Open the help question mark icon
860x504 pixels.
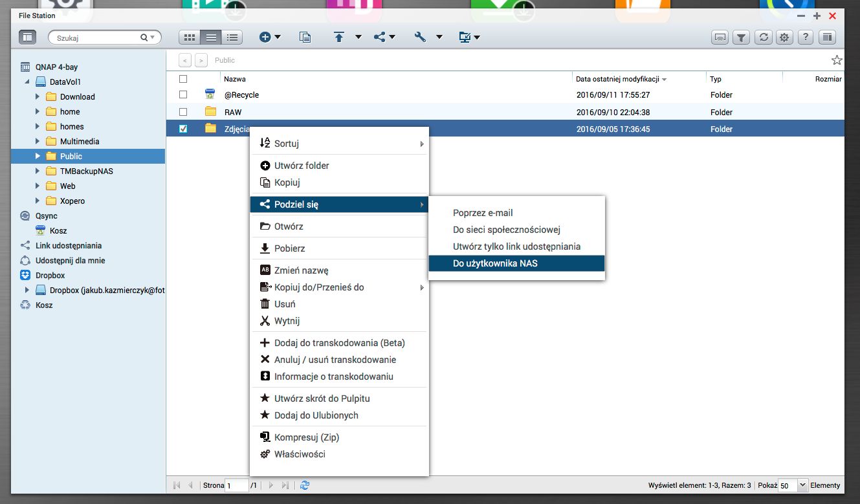[805, 38]
